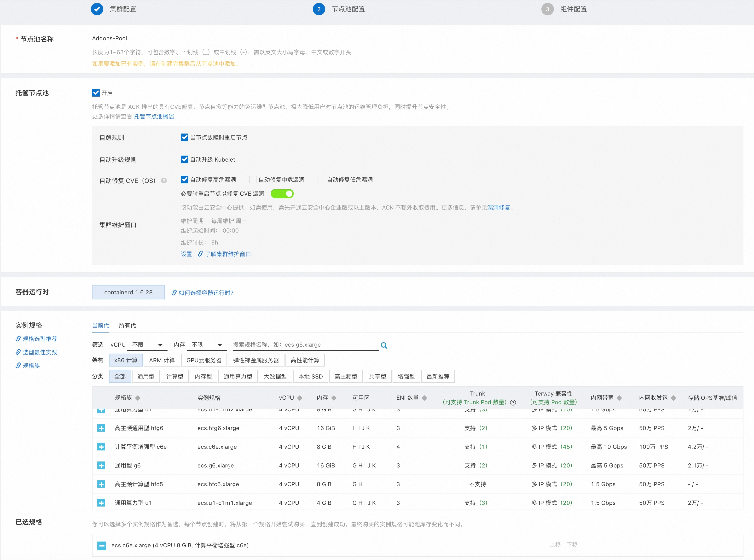Viewport: 754px width, 560px height.
Task: Filter category by 最新推荐
Action: pos(438,376)
